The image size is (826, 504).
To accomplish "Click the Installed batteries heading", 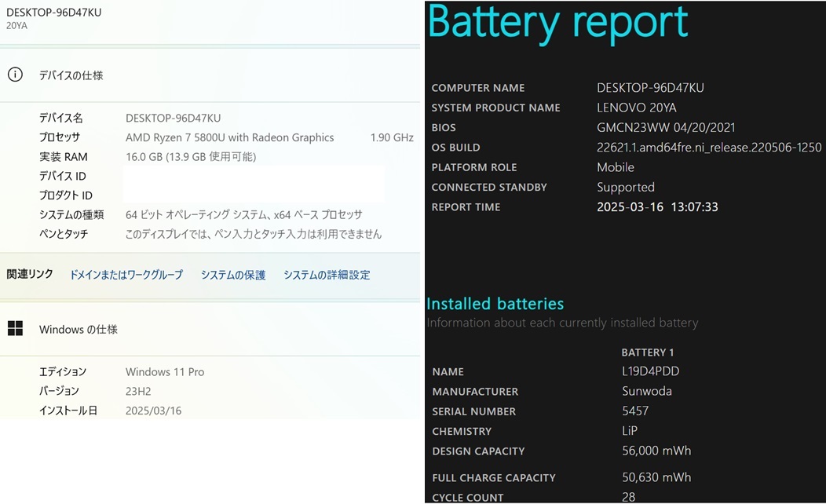I will click(x=495, y=304).
